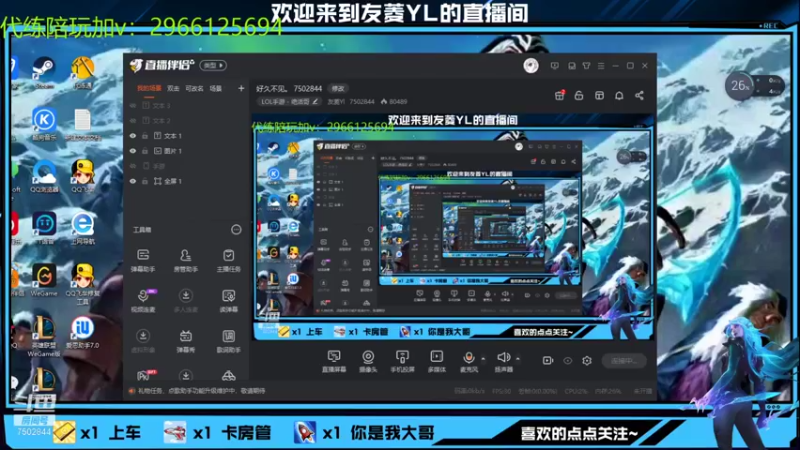Open the hamburger menu in title bar
Image resolution: width=800 pixels, height=450 pixels.
(x=601, y=66)
